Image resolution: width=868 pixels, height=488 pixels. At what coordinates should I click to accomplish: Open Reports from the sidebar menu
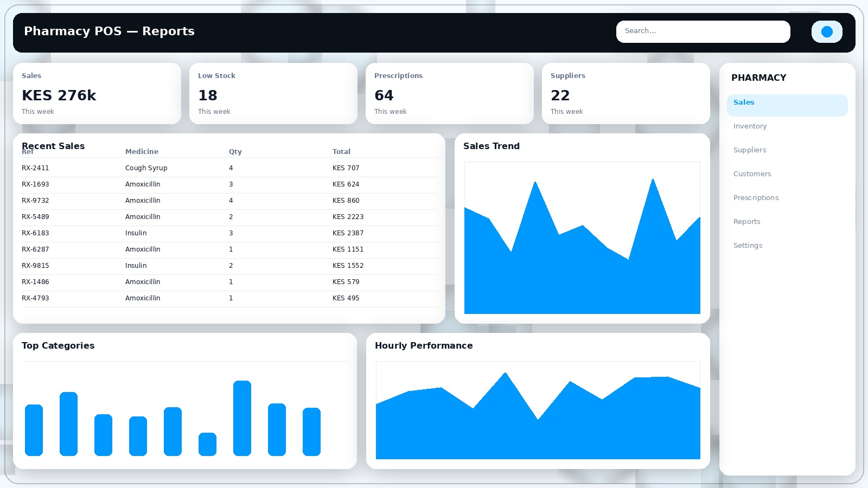pyautogui.click(x=746, y=222)
